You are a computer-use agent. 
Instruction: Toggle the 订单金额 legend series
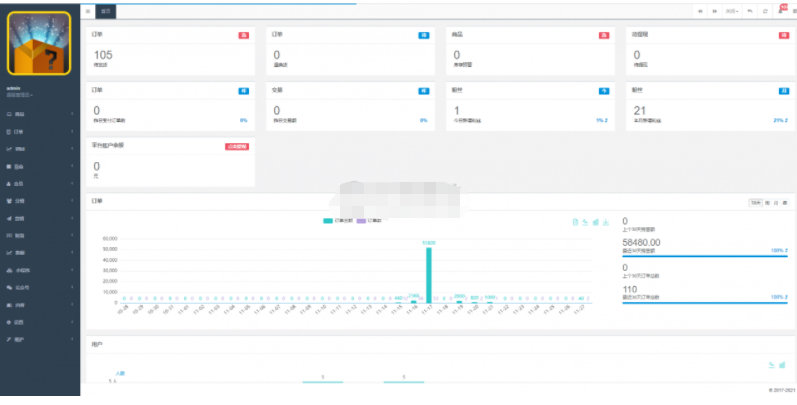pos(334,220)
